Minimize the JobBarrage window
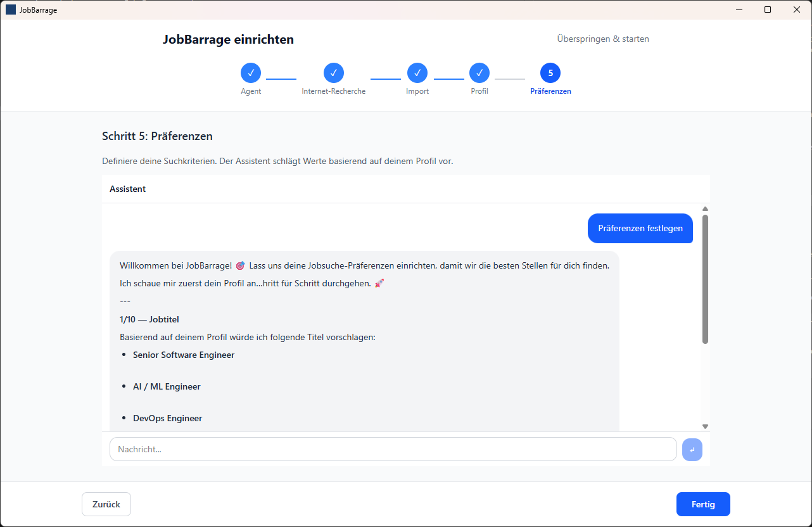This screenshot has width=812, height=527. [739, 10]
